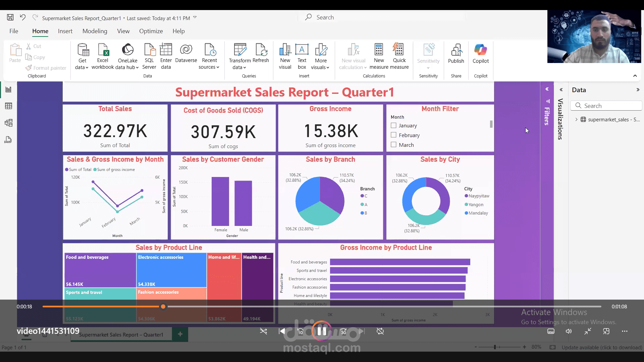Go to previous video
644x362 pixels.
[x=282, y=331]
